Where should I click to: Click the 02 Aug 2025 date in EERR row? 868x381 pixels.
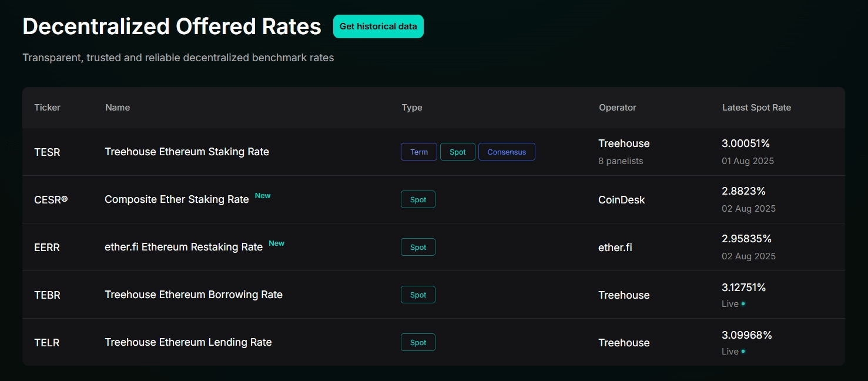pyautogui.click(x=749, y=256)
